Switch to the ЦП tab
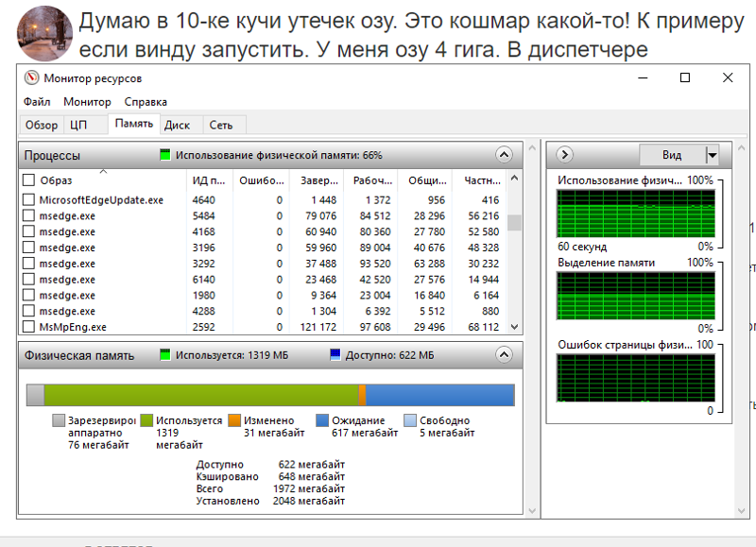Viewport: 756px width, 547px height. (x=78, y=125)
